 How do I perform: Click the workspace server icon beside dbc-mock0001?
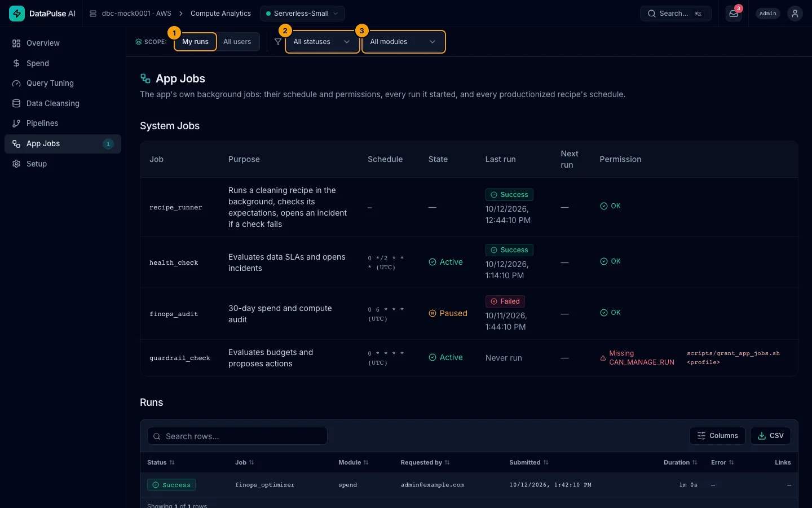93,14
